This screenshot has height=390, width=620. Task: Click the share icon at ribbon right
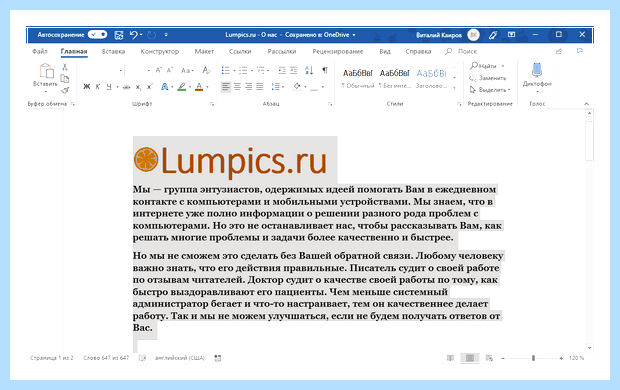[x=559, y=51]
